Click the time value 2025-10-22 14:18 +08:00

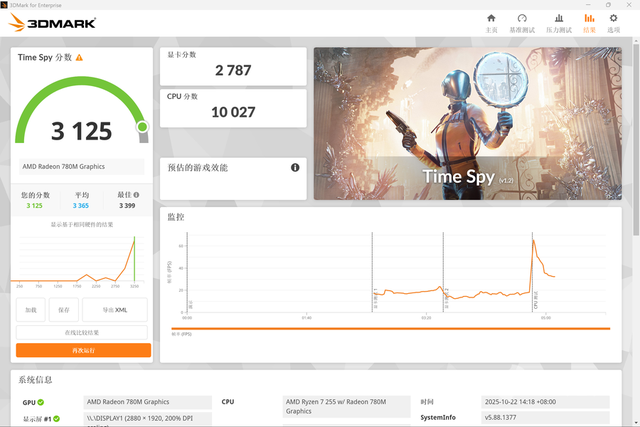click(545, 402)
